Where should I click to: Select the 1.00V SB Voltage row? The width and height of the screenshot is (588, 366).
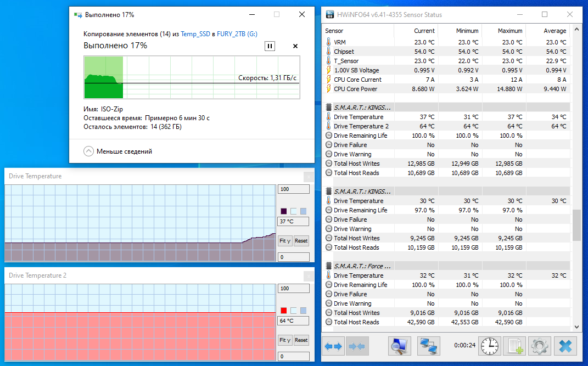pos(446,70)
